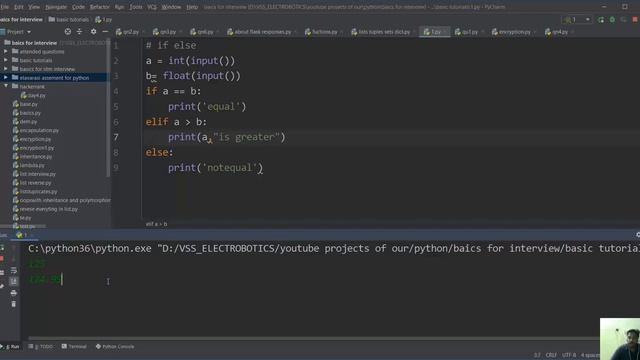
Task: Click the trash clear-all icon in Run panel
Action: pos(13,304)
